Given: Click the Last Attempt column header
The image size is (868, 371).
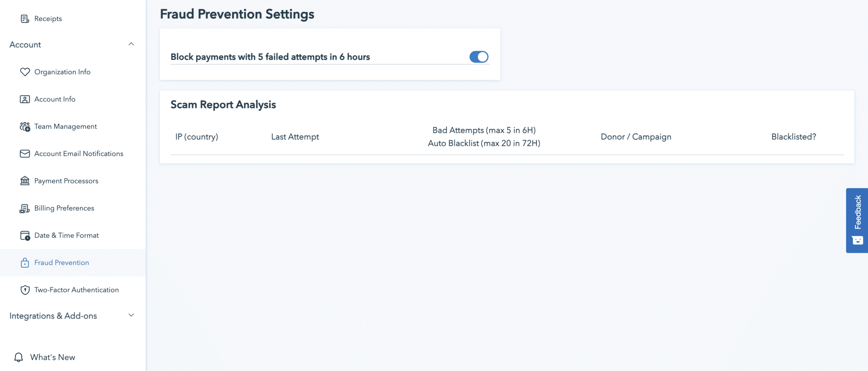Looking at the screenshot, I should click(x=295, y=137).
